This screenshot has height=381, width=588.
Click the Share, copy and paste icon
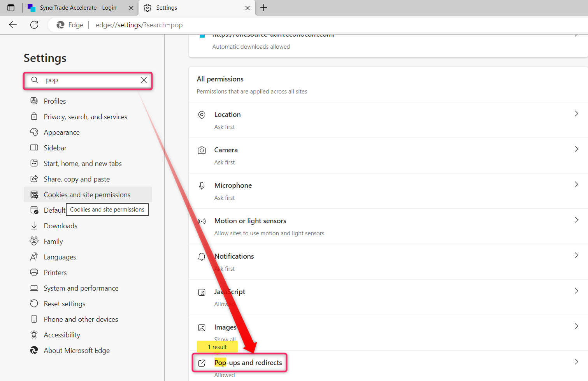[34, 179]
